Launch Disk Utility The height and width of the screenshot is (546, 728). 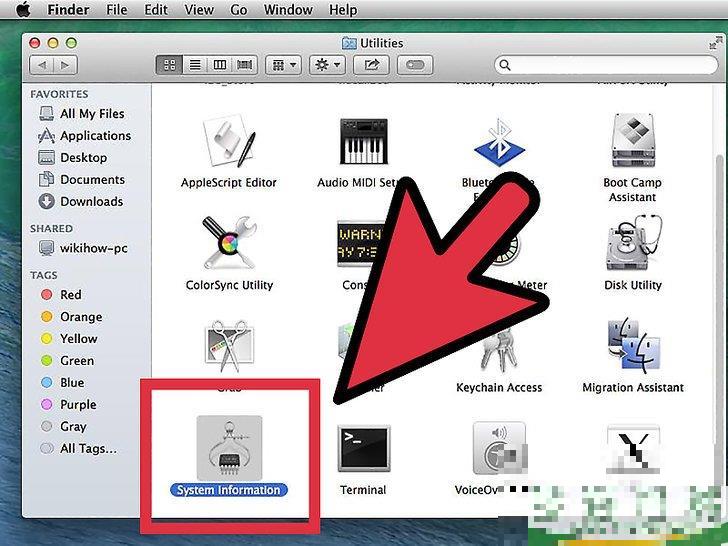pyautogui.click(x=632, y=246)
